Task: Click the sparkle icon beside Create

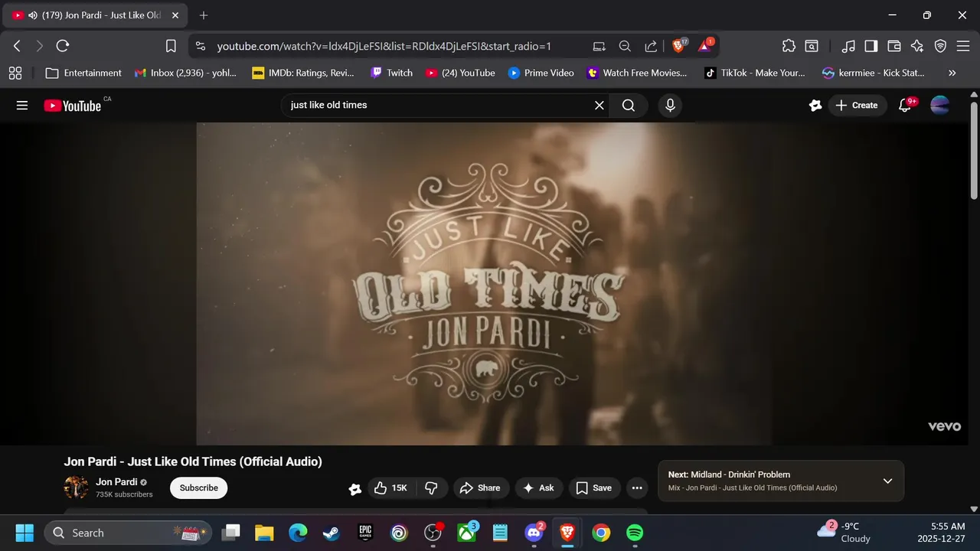Action: 815,106
